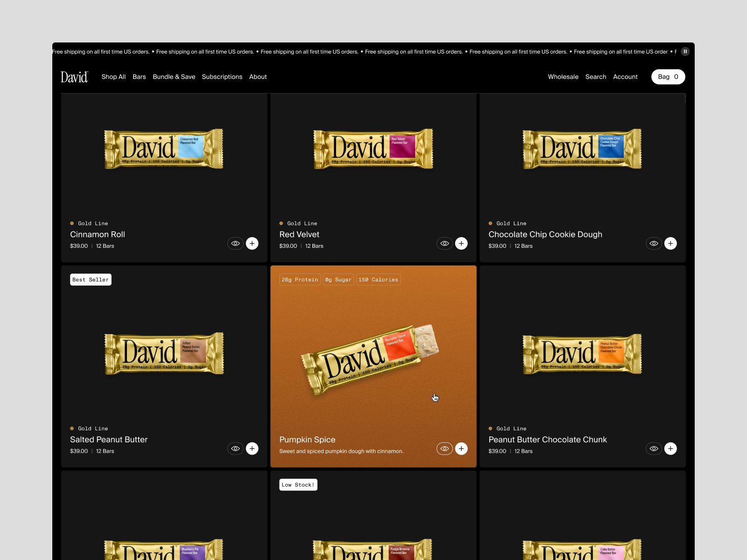
Task: Open the shopping Bag
Action: click(x=668, y=77)
